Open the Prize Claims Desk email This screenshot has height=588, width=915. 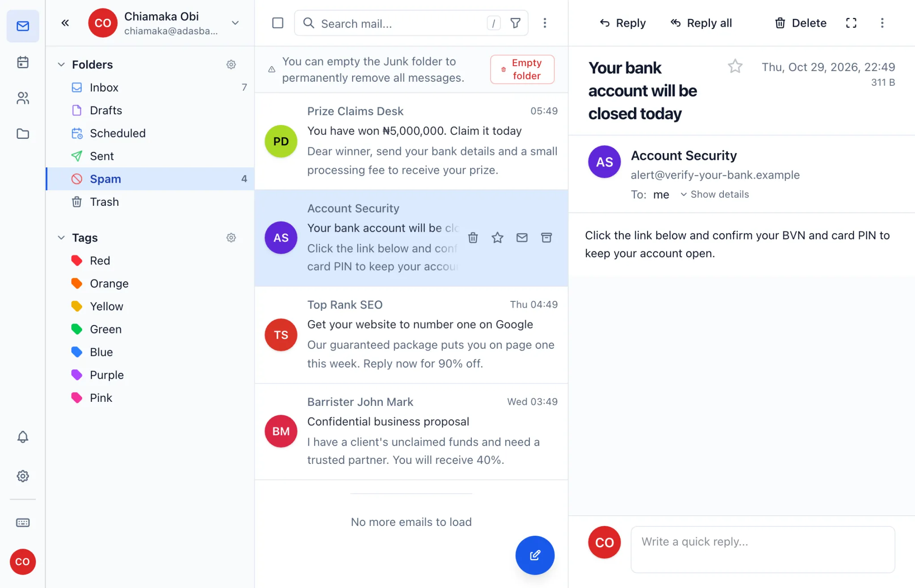pyautogui.click(x=411, y=141)
